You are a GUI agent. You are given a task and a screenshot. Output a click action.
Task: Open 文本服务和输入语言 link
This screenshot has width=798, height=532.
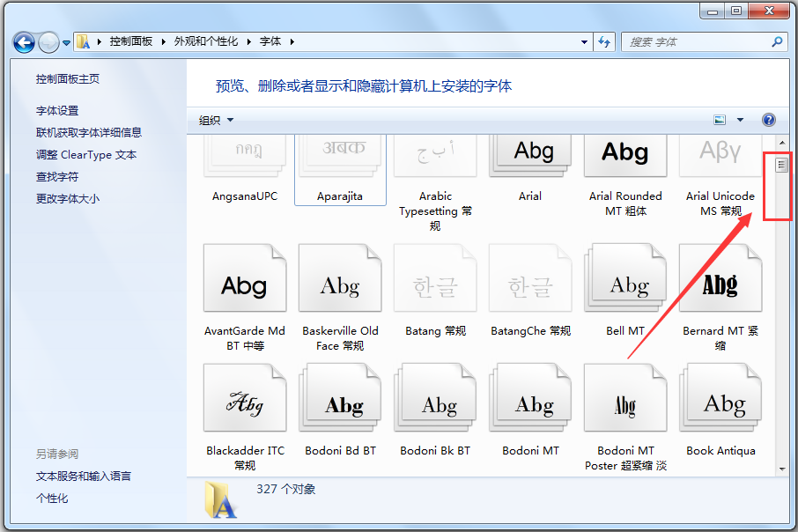tap(84, 476)
